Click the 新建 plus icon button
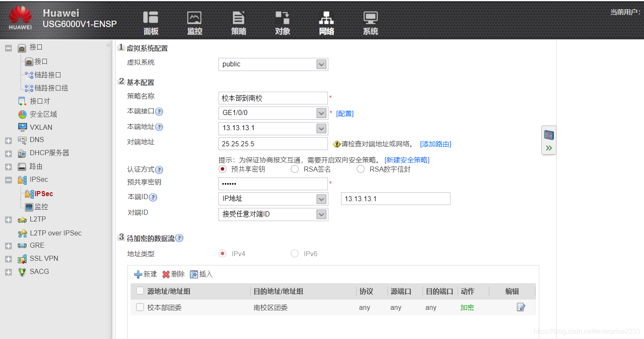 pyautogui.click(x=145, y=274)
